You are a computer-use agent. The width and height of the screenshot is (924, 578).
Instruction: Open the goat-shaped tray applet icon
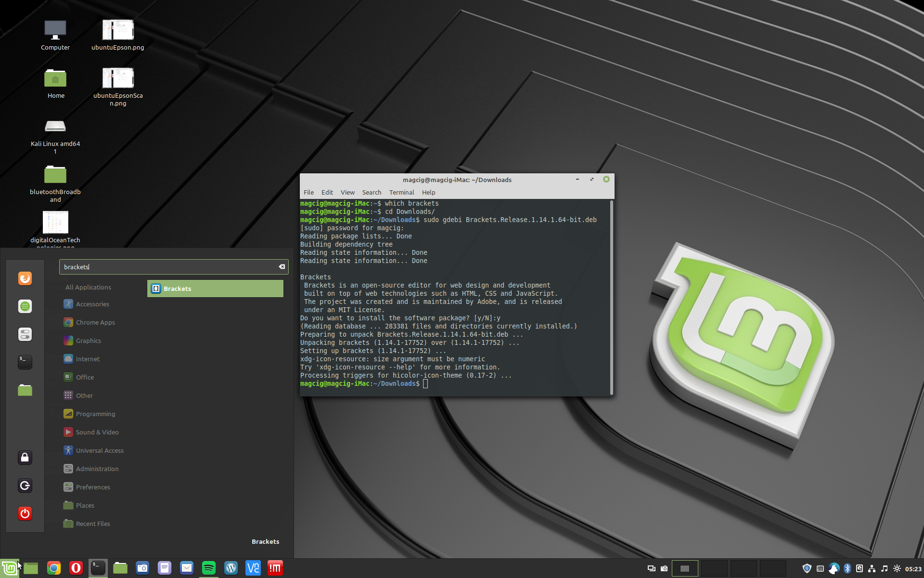click(x=834, y=568)
